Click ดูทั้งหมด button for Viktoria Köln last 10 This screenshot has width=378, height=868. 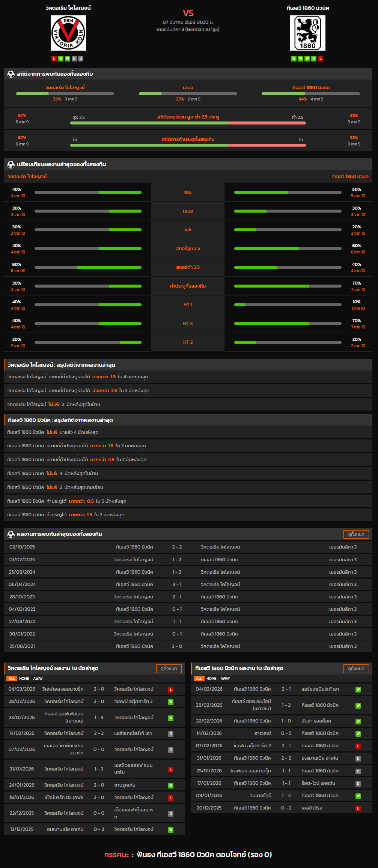pyautogui.click(x=169, y=669)
